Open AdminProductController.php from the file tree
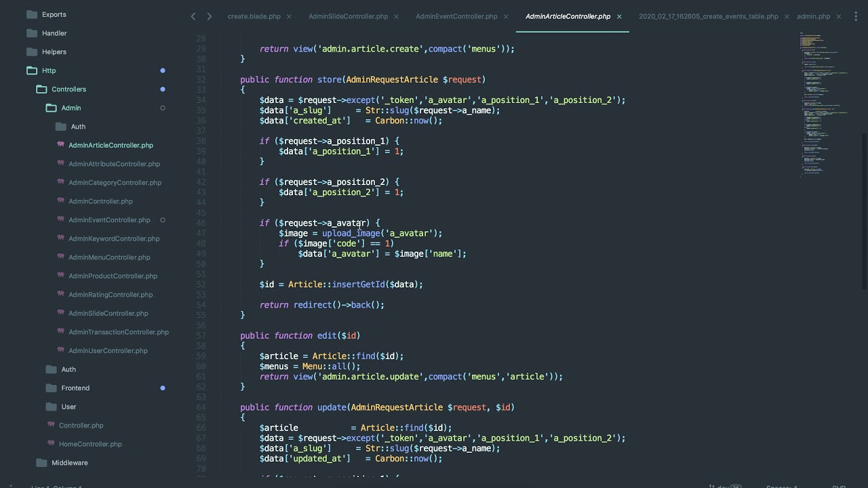The height and width of the screenshot is (488, 868). pos(113,276)
